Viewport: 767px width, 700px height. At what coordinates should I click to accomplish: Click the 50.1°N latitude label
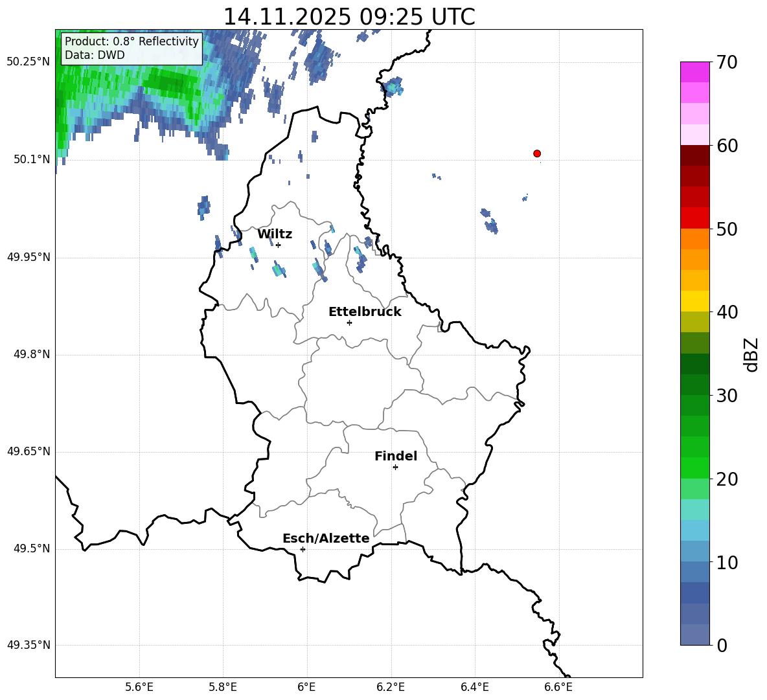32,159
